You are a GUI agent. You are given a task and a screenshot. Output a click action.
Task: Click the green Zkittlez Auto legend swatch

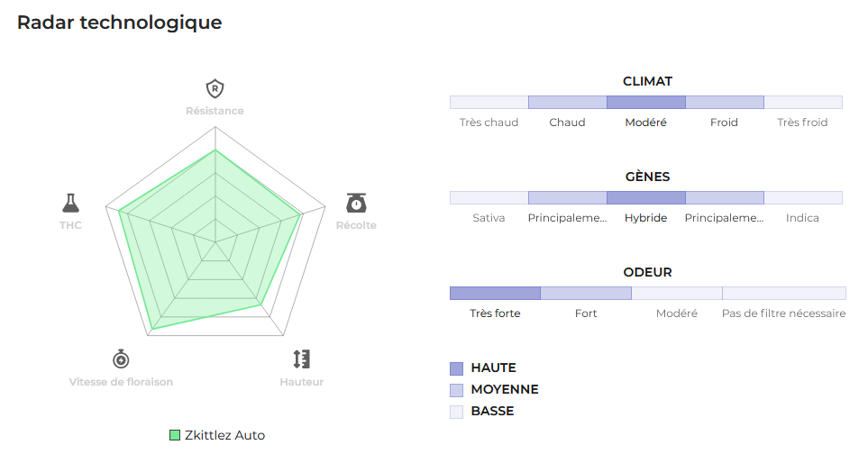pyautogui.click(x=175, y=435)
